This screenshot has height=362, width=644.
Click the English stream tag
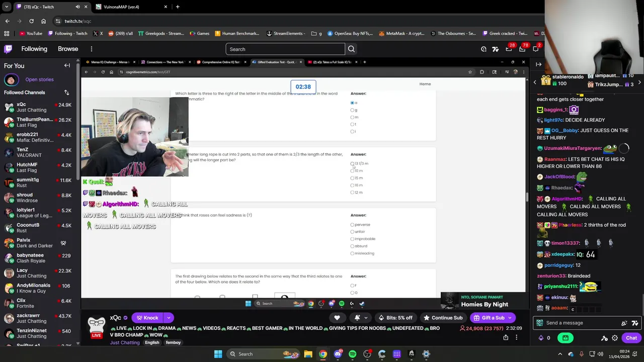(152, 343)
